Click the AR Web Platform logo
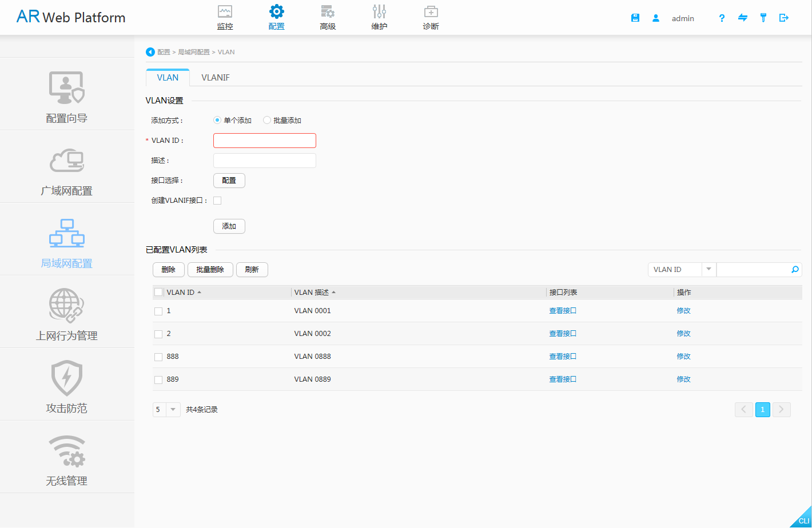Image resolution: width=812 pixels, height=528 pixels. pyautogui.click(x=71, y=17)
